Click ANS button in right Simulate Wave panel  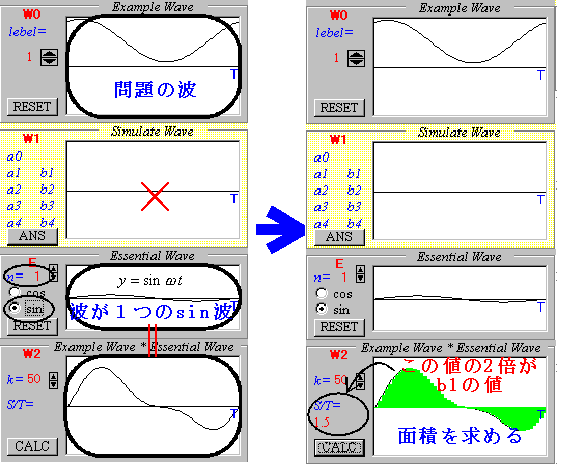click(339, 237)
